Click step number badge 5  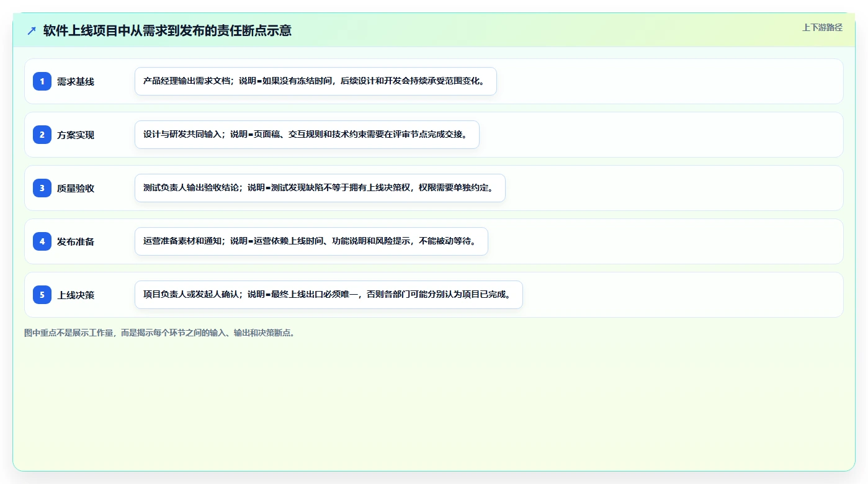coord(42,295)
